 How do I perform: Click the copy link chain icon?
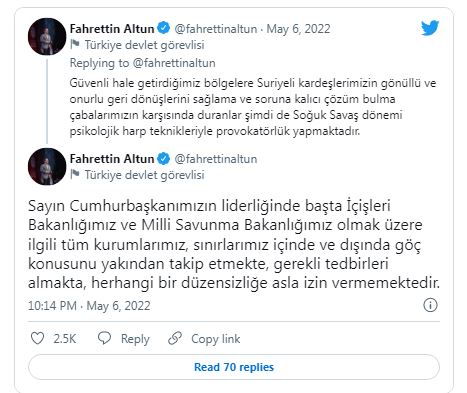tap(175, 338)
